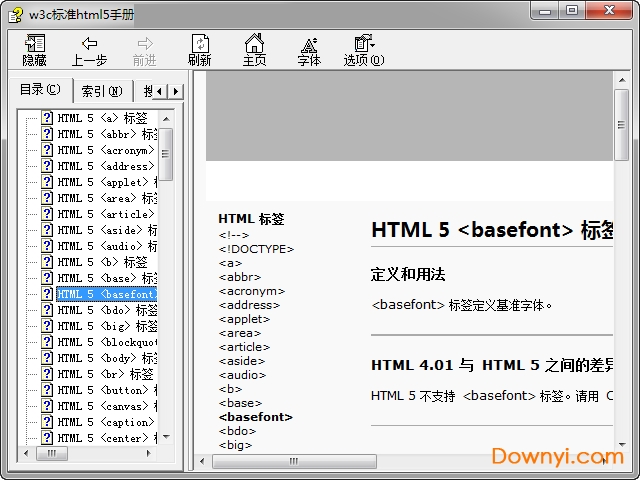Screen dimensions: 640x480
Task: Click the content pane horizontal scrollbar thumb
Action: (x=294, y=462)
